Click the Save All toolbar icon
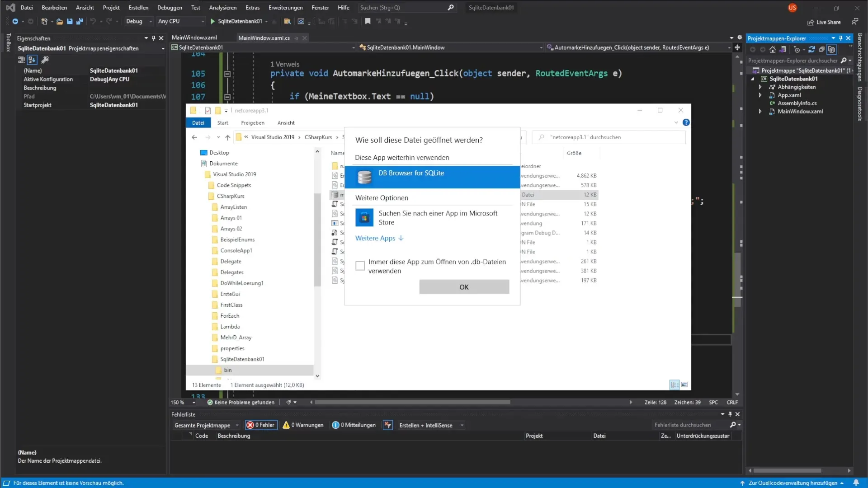Viewport: 868px width, 488px height. pos(80,21)
